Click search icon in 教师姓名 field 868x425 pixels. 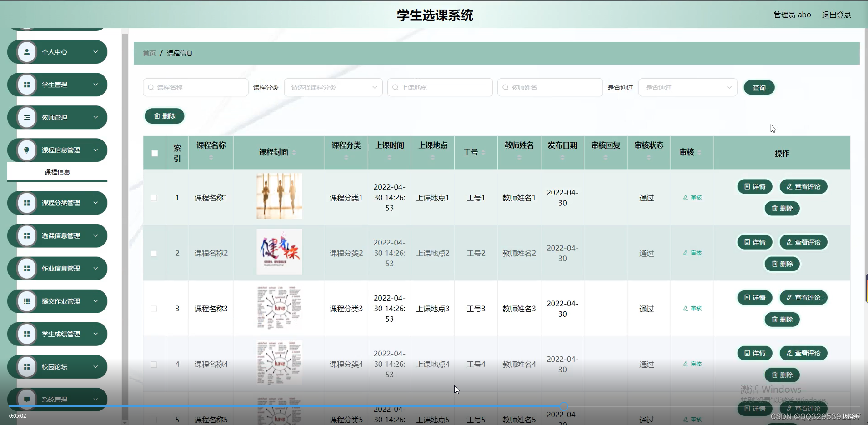point(506,87)
